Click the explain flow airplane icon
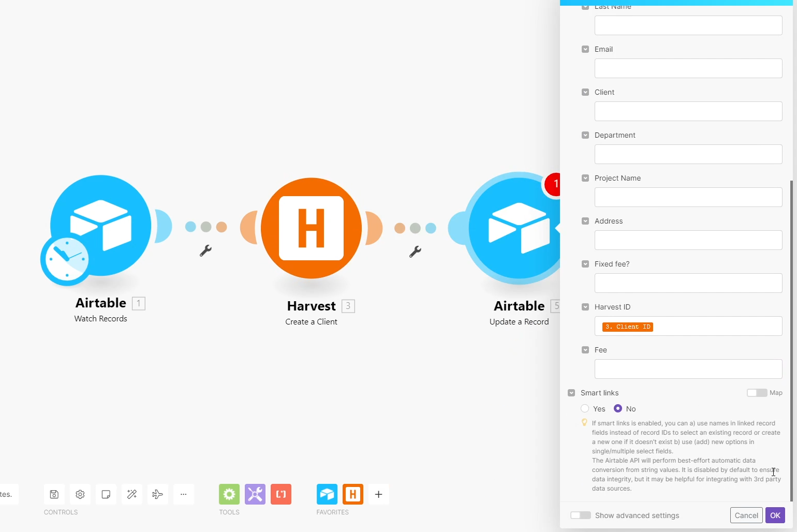The height and width of the screenshot is (532, 797). pyautogui.click(x=158, y=494)
